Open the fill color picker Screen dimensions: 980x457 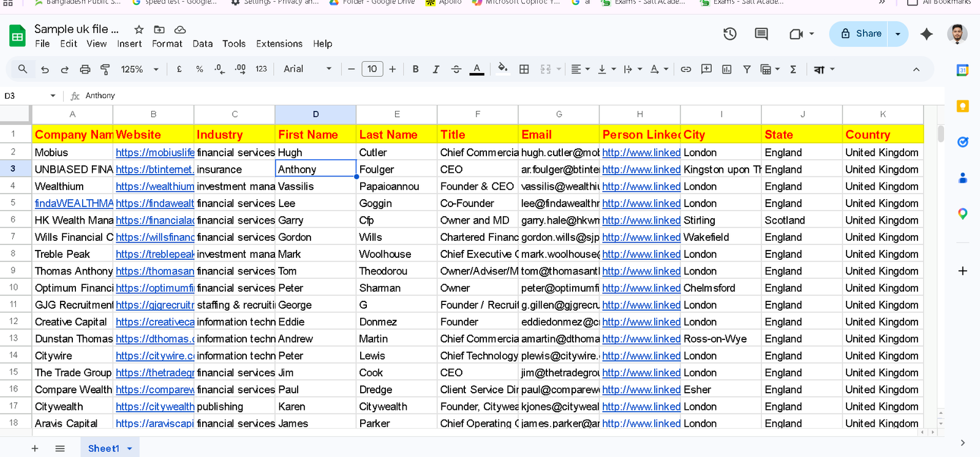click(503, 69)
